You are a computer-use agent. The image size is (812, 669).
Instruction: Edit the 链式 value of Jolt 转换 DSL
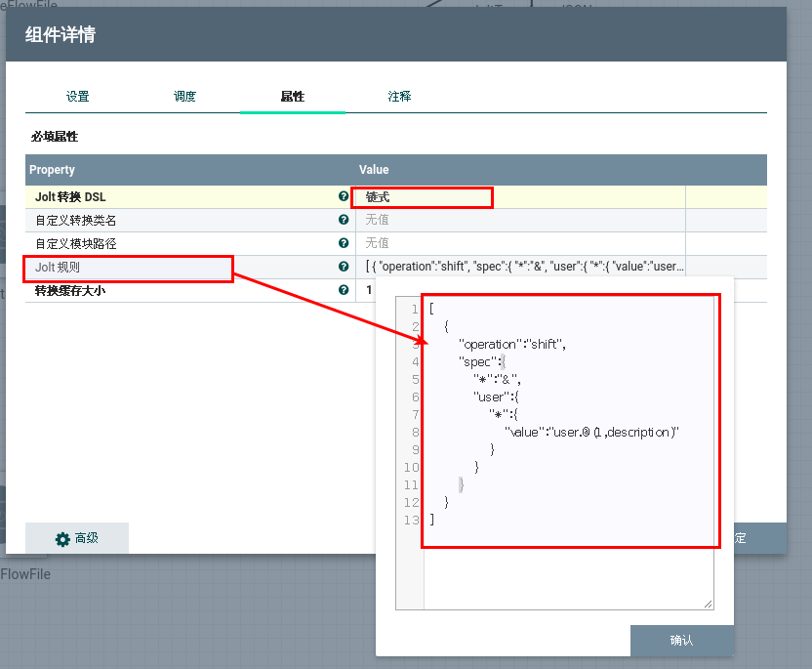(x=422, y=197)
